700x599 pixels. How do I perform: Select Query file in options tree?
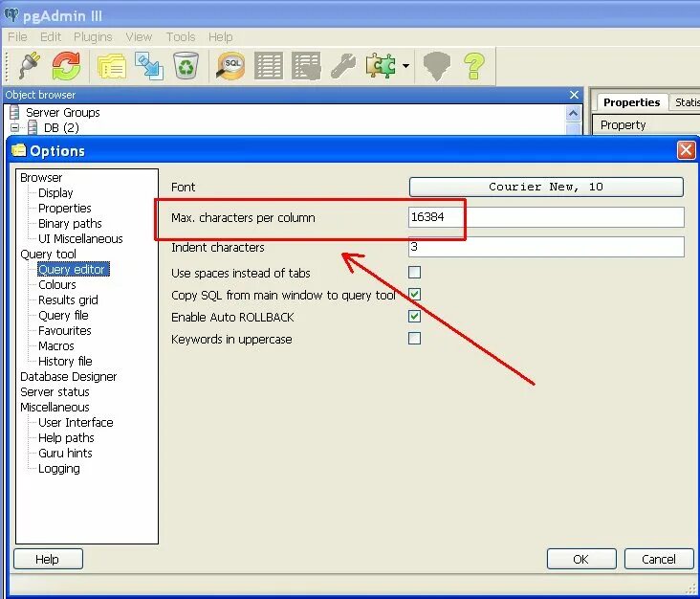click(x=63, y=316)
